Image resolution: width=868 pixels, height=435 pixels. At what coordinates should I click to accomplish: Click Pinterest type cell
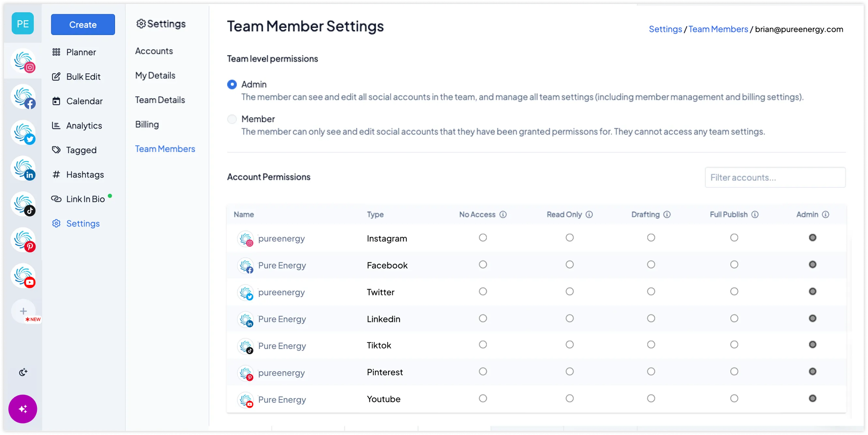tap(385, 372)
